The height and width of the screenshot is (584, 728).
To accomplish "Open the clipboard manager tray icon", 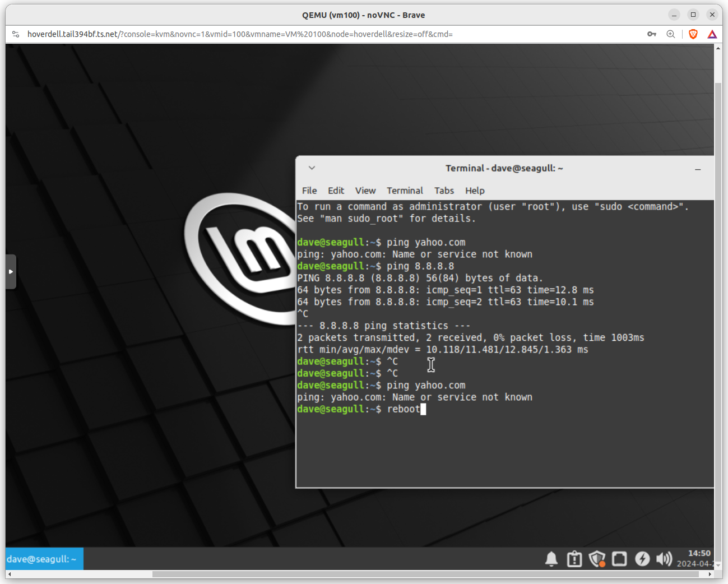I will [574, 559].
